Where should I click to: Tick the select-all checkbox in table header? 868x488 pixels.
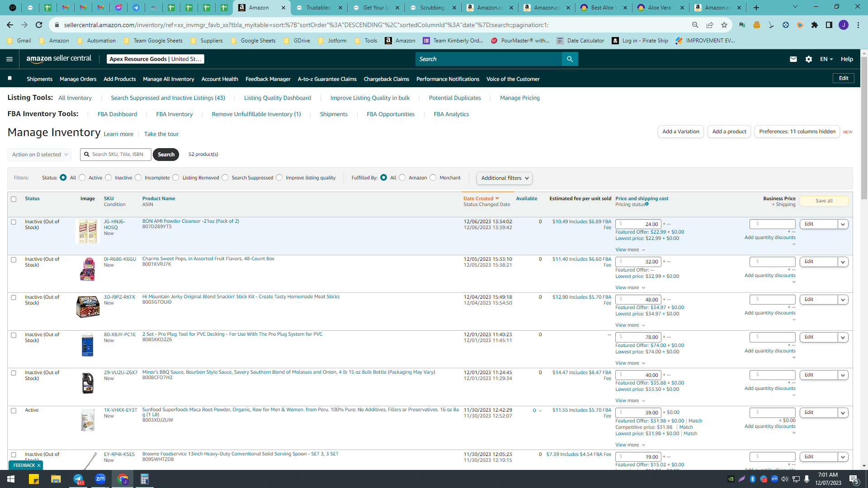[14, 199]
